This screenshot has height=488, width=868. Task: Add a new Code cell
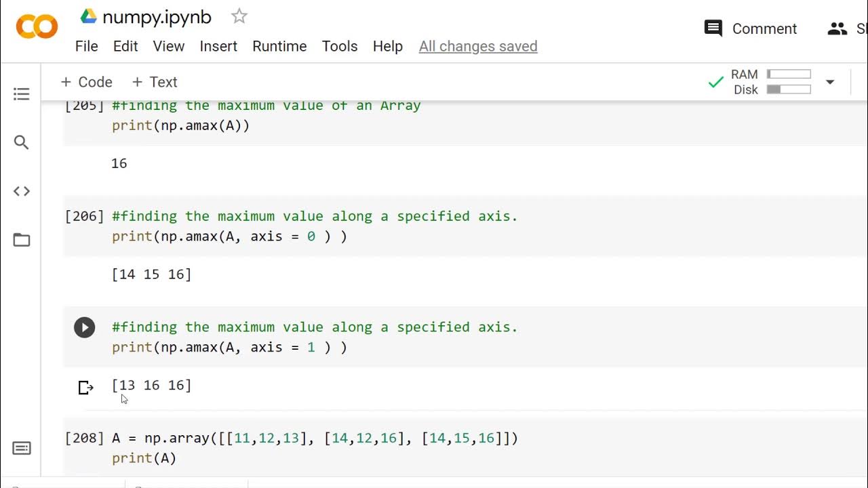[86, 82]
